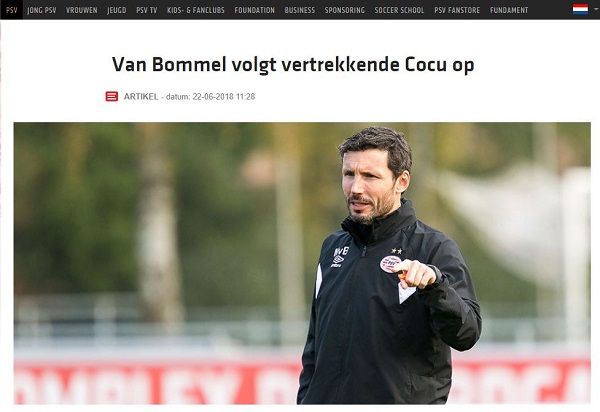600x412 pixels.
Task: Open the Vrouwen menu item
Action: pyautogui.click(x=82, y=10)
